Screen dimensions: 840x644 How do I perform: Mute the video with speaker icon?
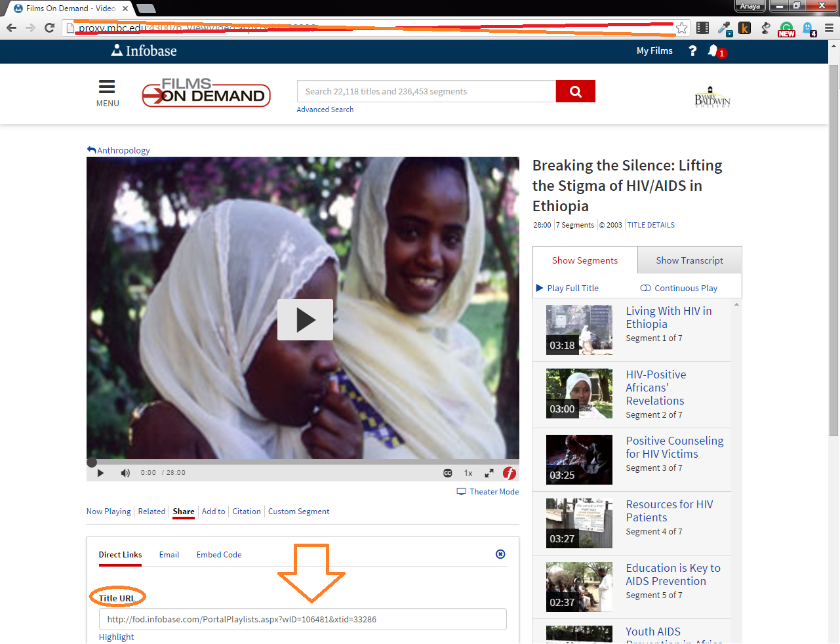pos(125,473)
